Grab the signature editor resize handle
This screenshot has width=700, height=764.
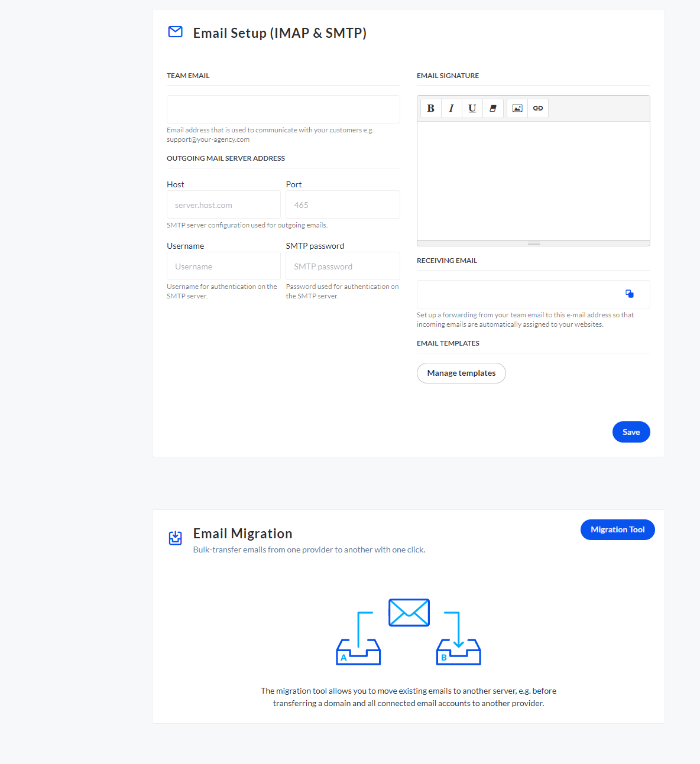pyautogui.click(x=534, y=243)
